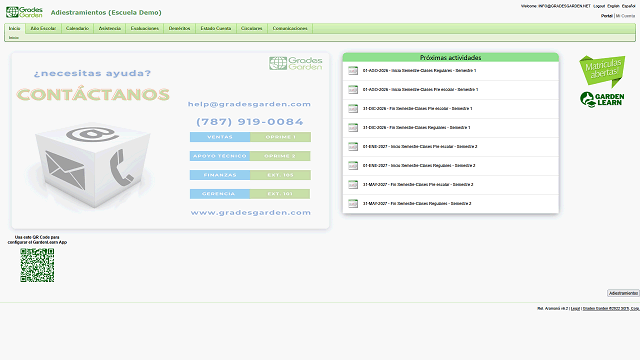Image resolution: width=640 pixels, height=360 pixels.
Task: Open calendar icon for 01-ENE Clases Regulares Semestre 2
Action: click(x=353, y=165)
